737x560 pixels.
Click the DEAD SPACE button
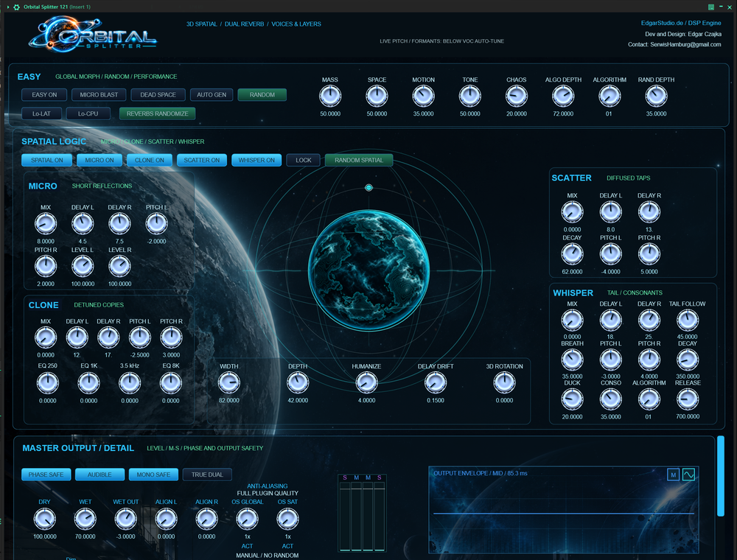point(158,95)
